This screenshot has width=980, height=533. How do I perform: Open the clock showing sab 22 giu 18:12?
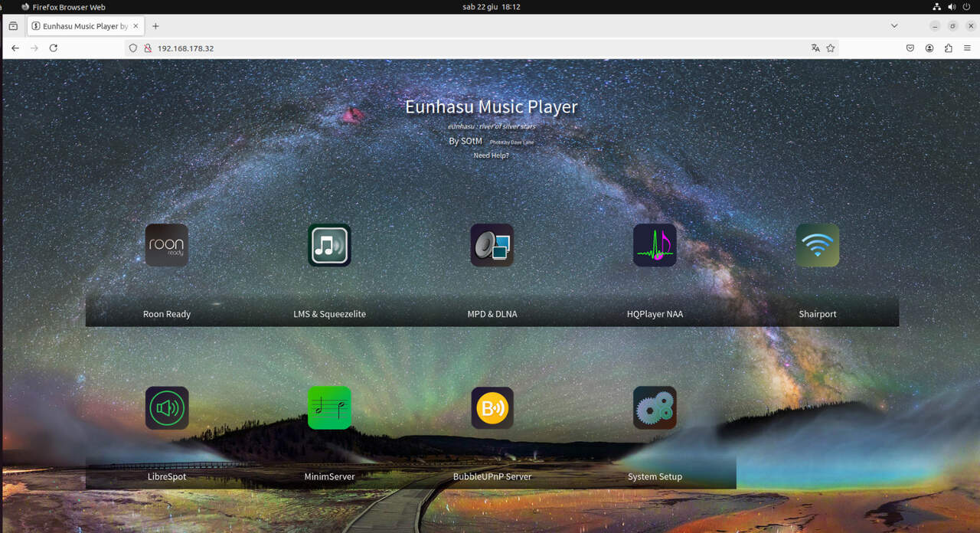[491, 7]
